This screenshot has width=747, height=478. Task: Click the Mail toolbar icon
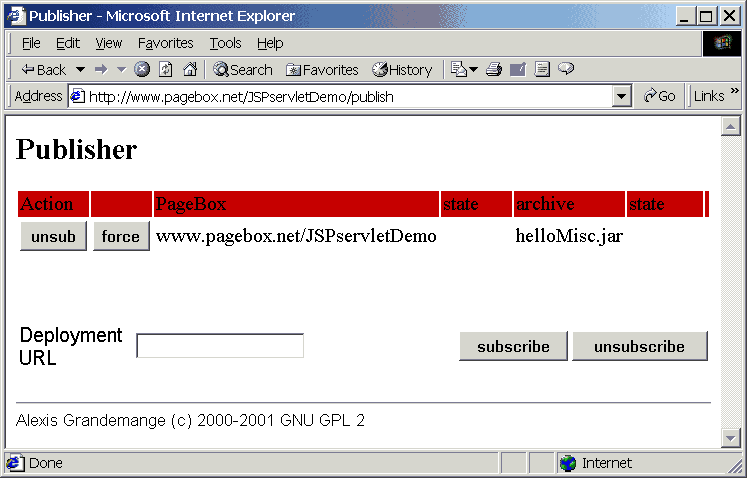pyautogui.click(x=459, y=70)
